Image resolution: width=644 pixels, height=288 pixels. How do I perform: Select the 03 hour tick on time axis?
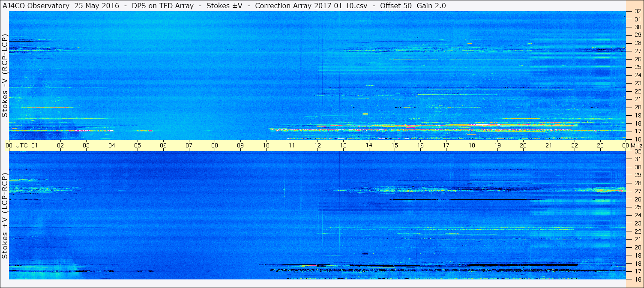pyautogui.click(x=86, y=145)
